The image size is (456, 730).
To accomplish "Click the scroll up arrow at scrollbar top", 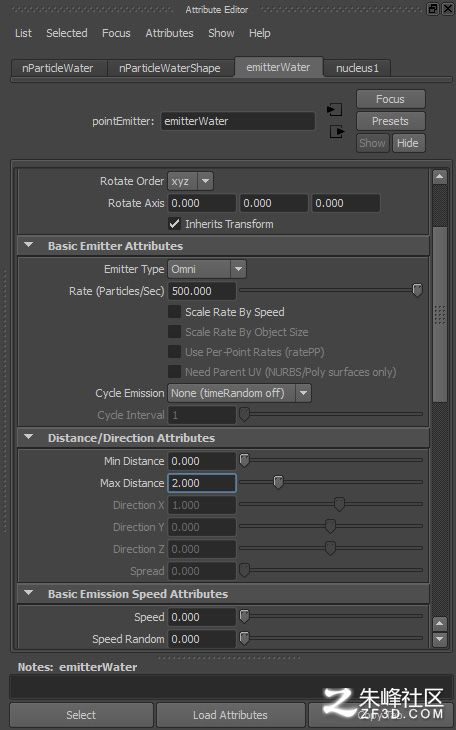I will [440, 177].
